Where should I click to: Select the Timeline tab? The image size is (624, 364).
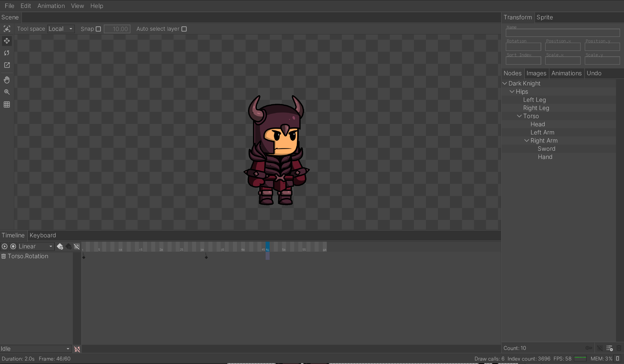coord(13,235)
